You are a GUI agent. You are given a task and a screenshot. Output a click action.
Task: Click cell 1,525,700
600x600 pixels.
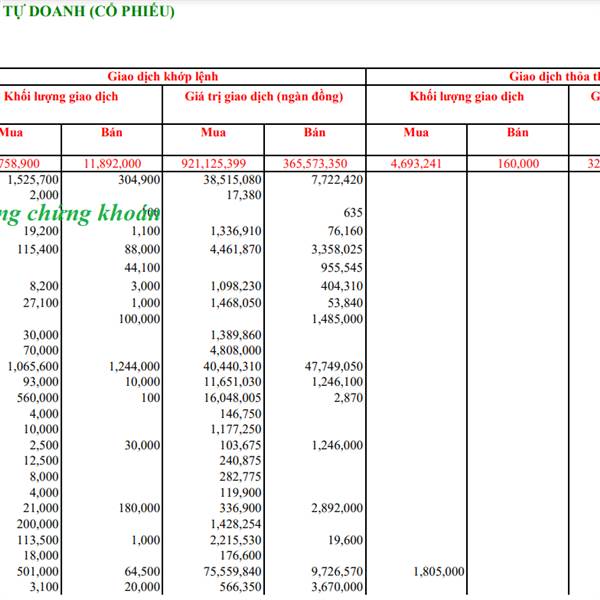tap(33, 179)
